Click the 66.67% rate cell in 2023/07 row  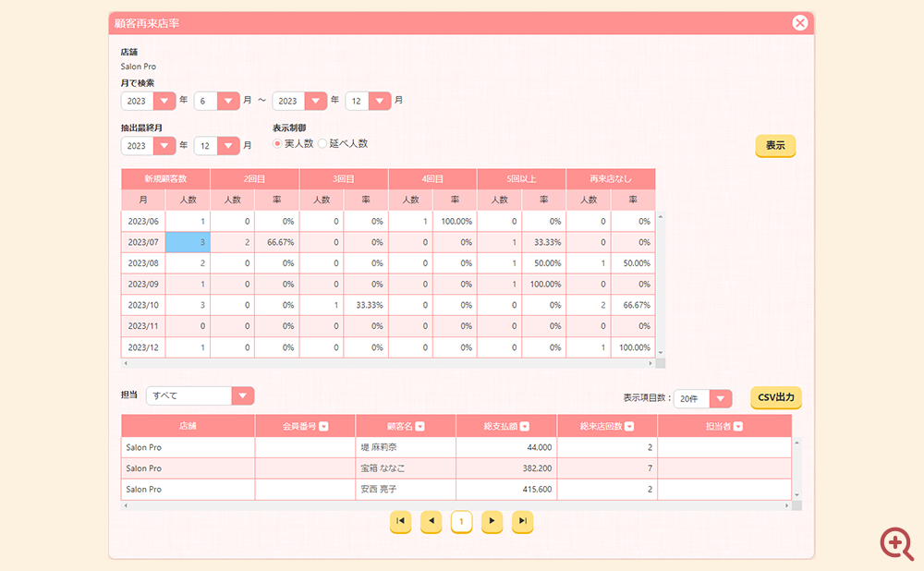pyautogui.click(x=277, y=242)
